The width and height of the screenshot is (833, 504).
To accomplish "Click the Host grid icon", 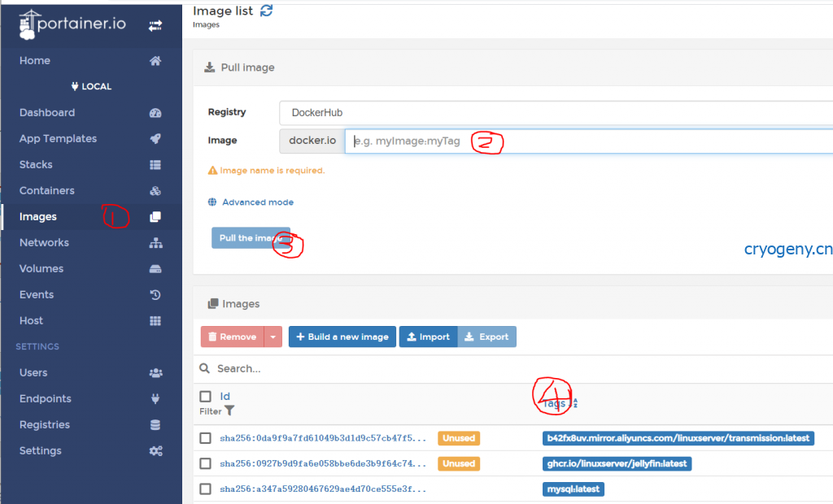I will [155, 321].
